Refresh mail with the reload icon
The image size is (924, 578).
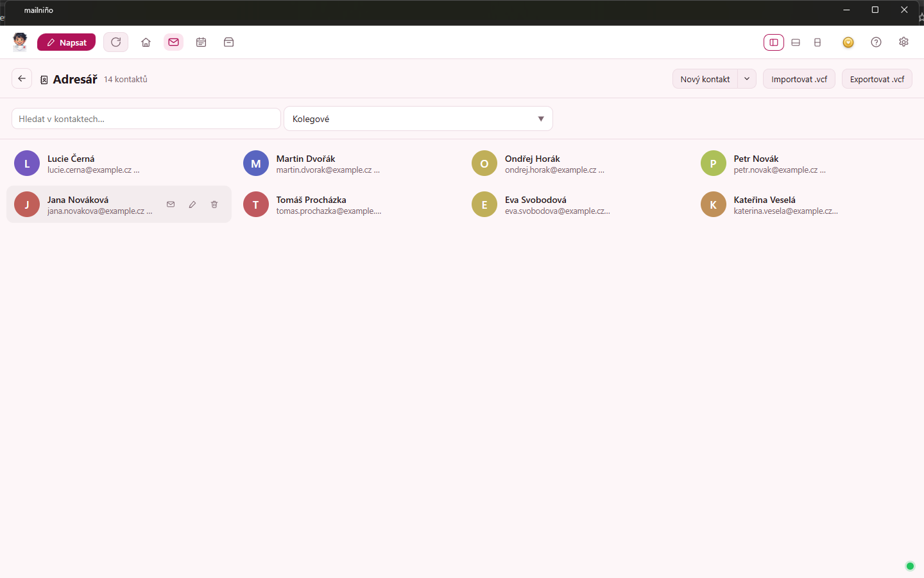tap(116, 42)
